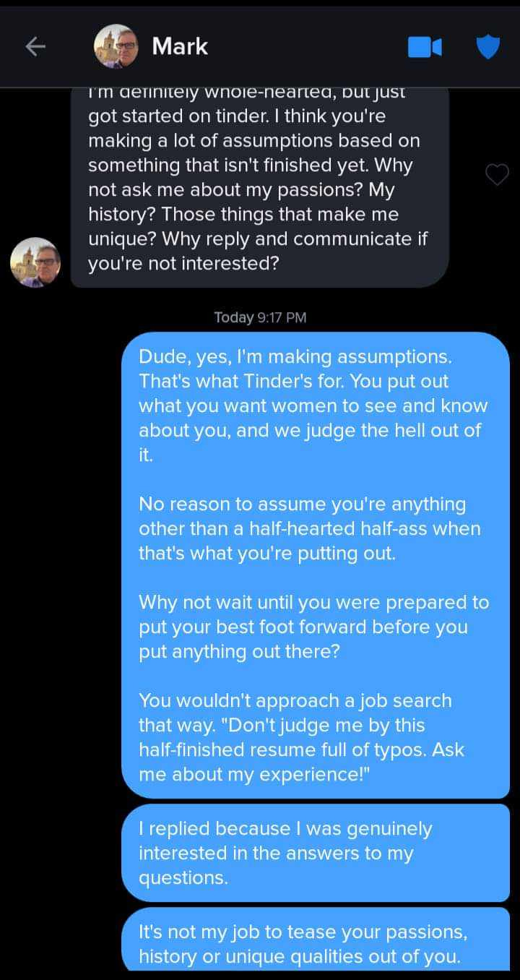Tap the "No reason to assume" paragraph
This screenshot has width=520, height=980.
click(x=309, y=528)
